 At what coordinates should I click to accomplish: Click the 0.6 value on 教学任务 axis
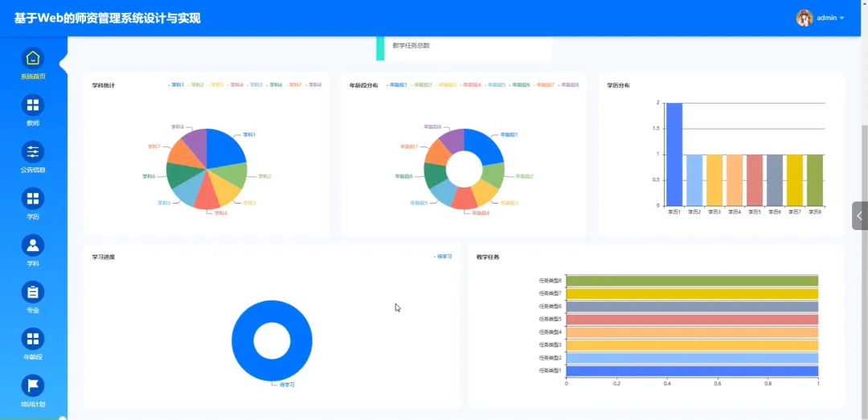(718, 384)
